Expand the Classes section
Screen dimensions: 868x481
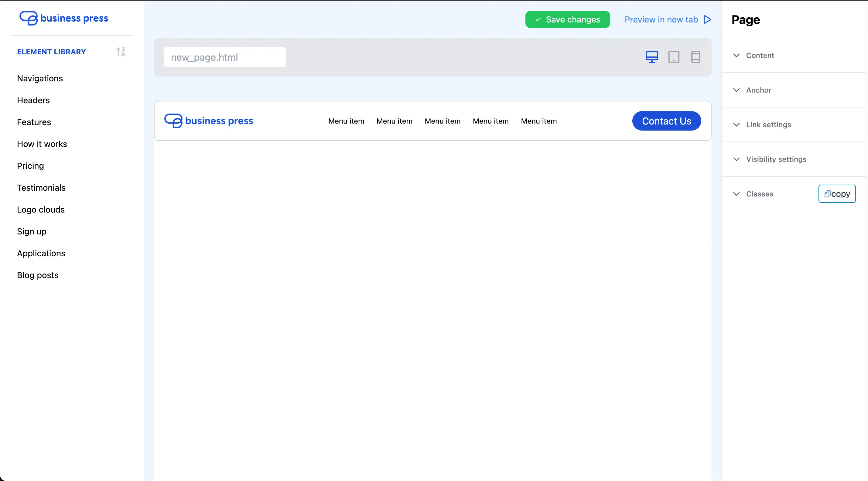click(759, 194)
